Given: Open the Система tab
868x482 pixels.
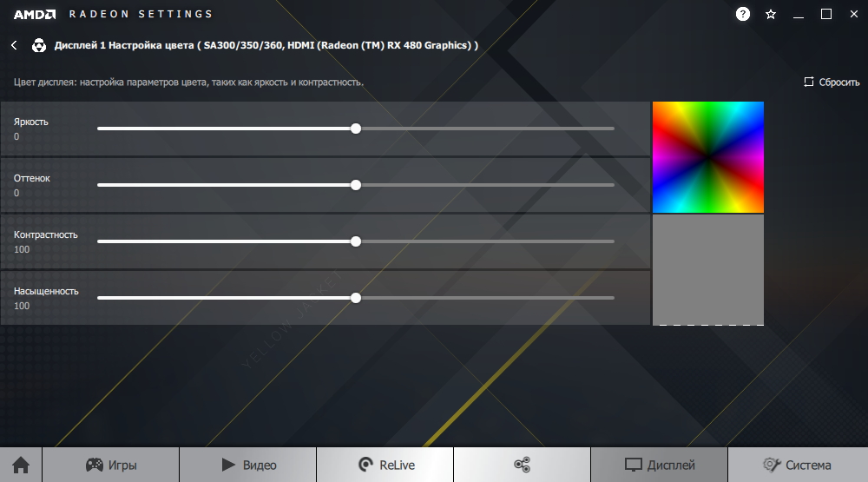Looking at the screenshot, I should [798, 465].
